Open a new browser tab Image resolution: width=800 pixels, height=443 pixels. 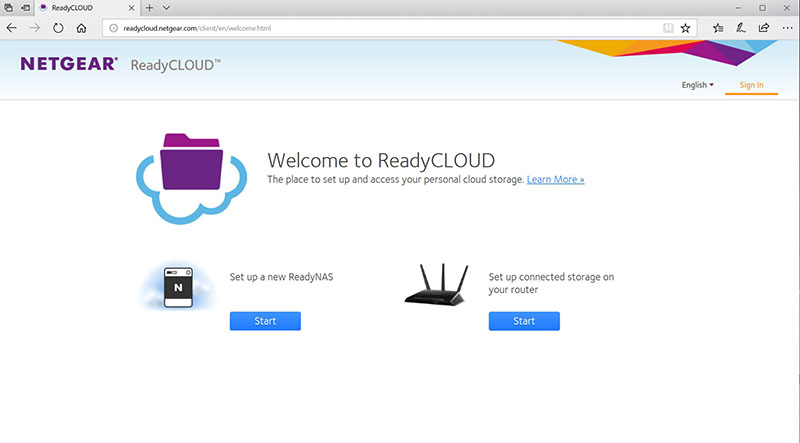pos(149,8)
